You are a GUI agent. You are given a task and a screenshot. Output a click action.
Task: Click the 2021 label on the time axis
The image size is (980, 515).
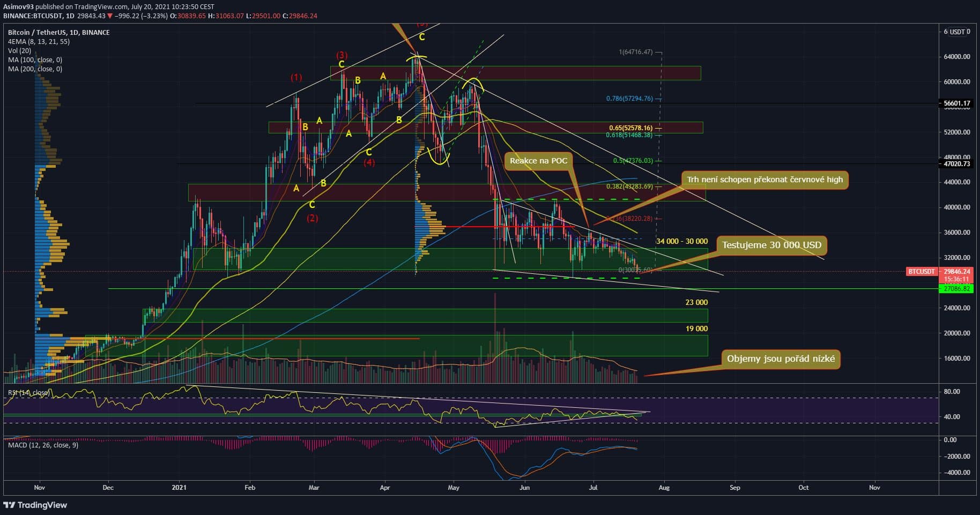coord(179,488)
